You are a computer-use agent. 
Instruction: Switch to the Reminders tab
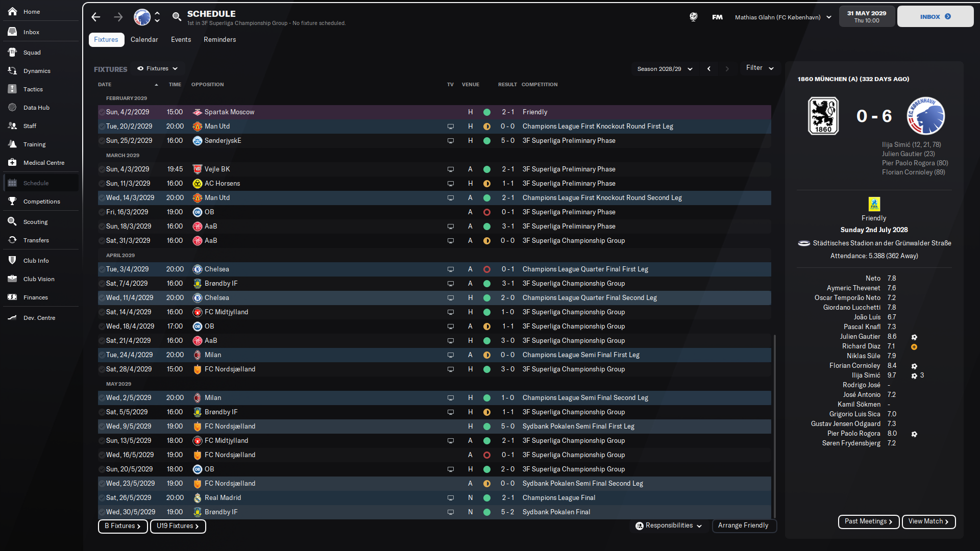[x=219, y=40]
